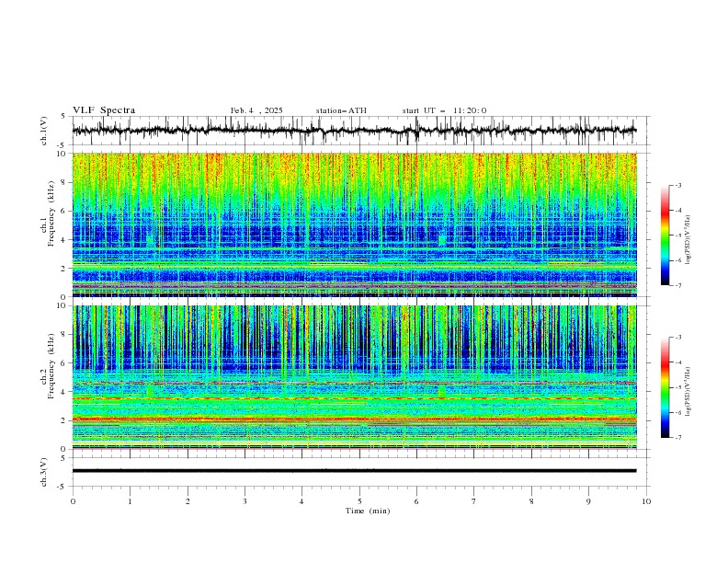Click the ch.3 flat black voltage trace
The width and height of the screenshot is (728, 563).
coord(354,471)
